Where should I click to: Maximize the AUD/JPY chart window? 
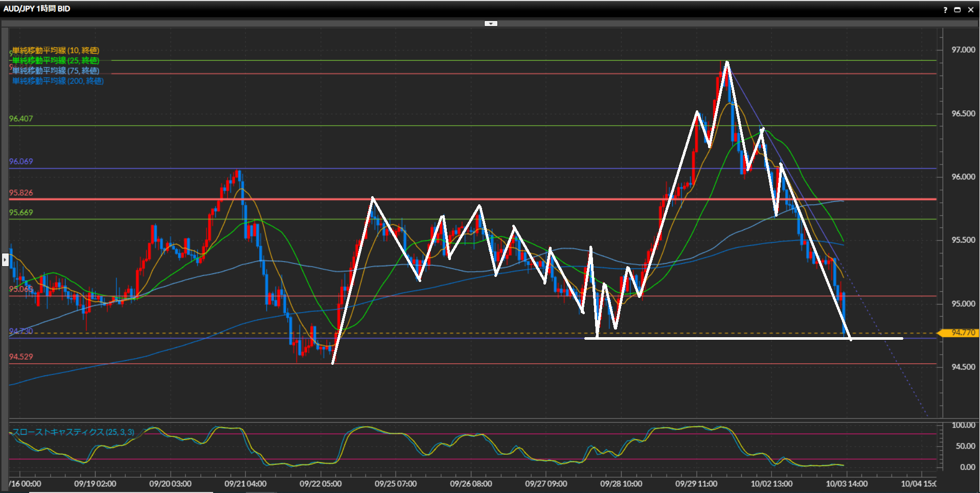click(958, 10)
